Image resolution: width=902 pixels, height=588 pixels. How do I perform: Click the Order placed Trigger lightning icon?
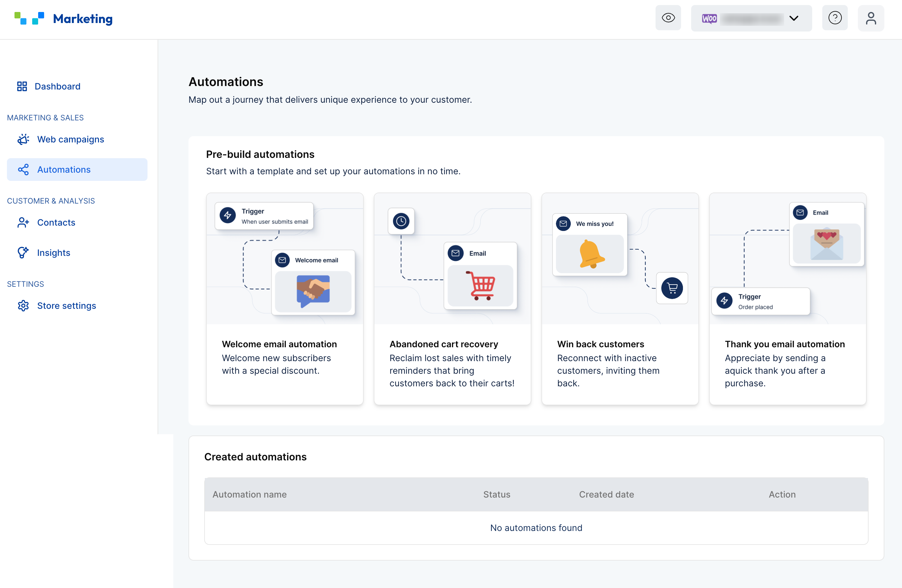click(x=724, y=301)
